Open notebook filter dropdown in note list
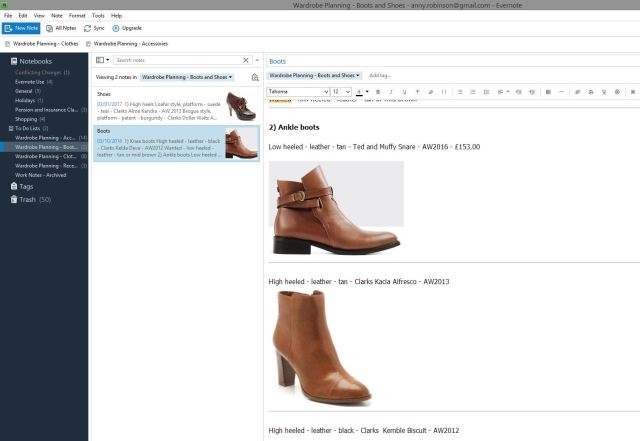The image size is (640, 441). [x=187, y=77]
